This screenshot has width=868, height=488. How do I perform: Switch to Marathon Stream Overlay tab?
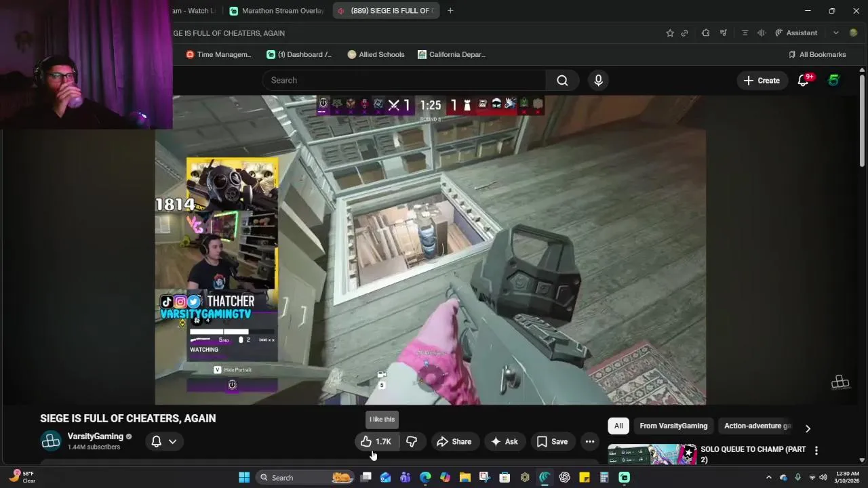point(277,11)
